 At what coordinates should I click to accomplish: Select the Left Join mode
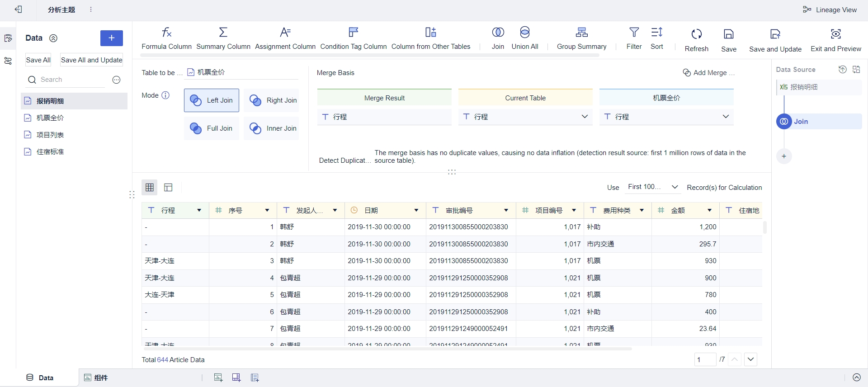(x=212, y=100)
